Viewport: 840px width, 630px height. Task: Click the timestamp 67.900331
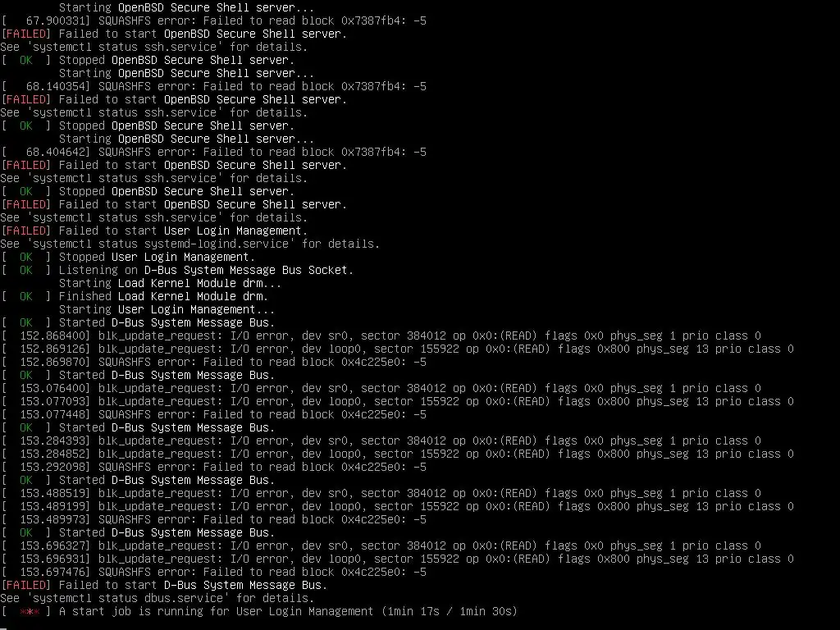click(x=58, y=21)
